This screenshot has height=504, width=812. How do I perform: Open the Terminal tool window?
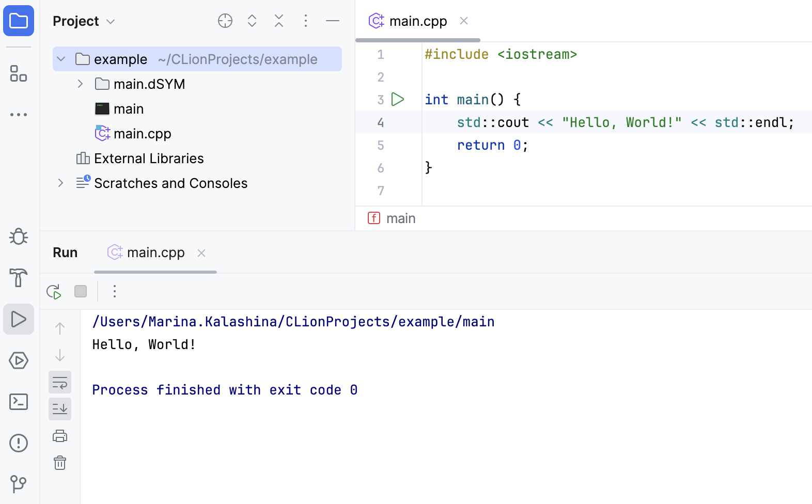(19, 402)
